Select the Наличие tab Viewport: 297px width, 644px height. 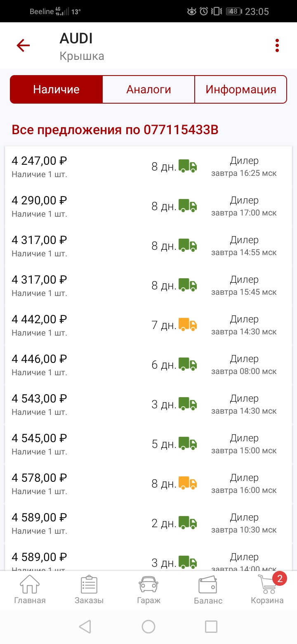(56, 89)
